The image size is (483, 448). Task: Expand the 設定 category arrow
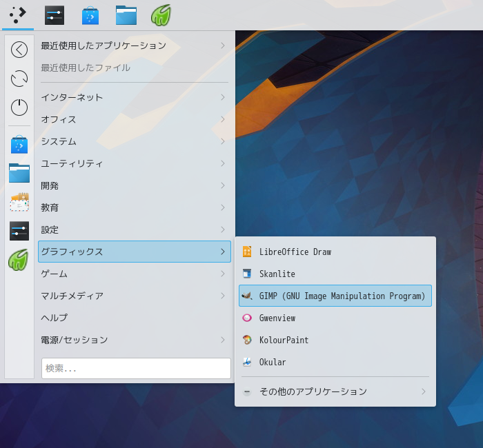click(223, 230)
